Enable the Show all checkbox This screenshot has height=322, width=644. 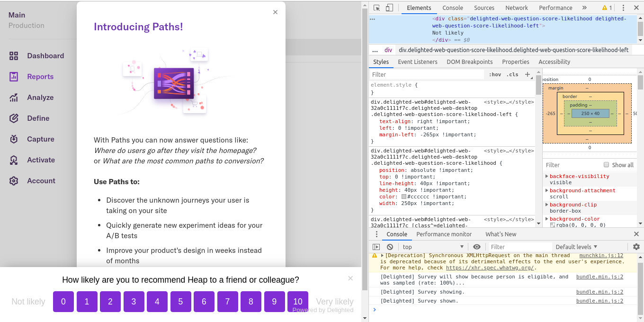pyautogui.click(x=606, y=165)
